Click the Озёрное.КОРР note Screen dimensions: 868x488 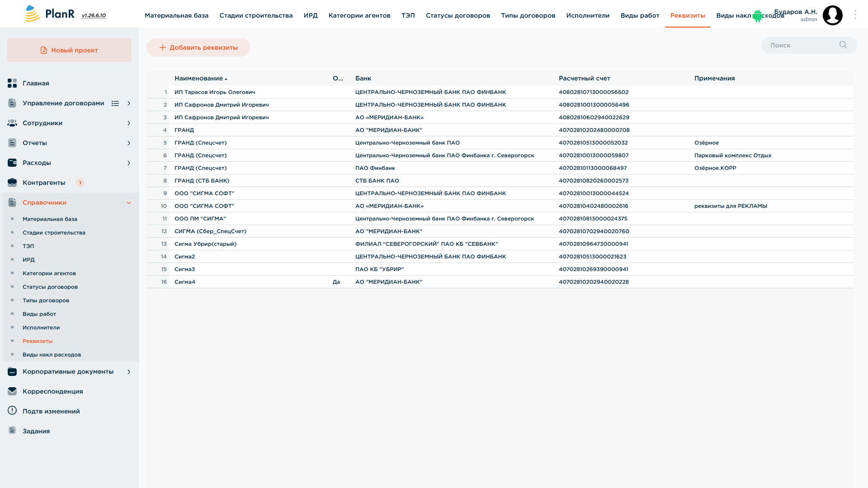(715, 168)
